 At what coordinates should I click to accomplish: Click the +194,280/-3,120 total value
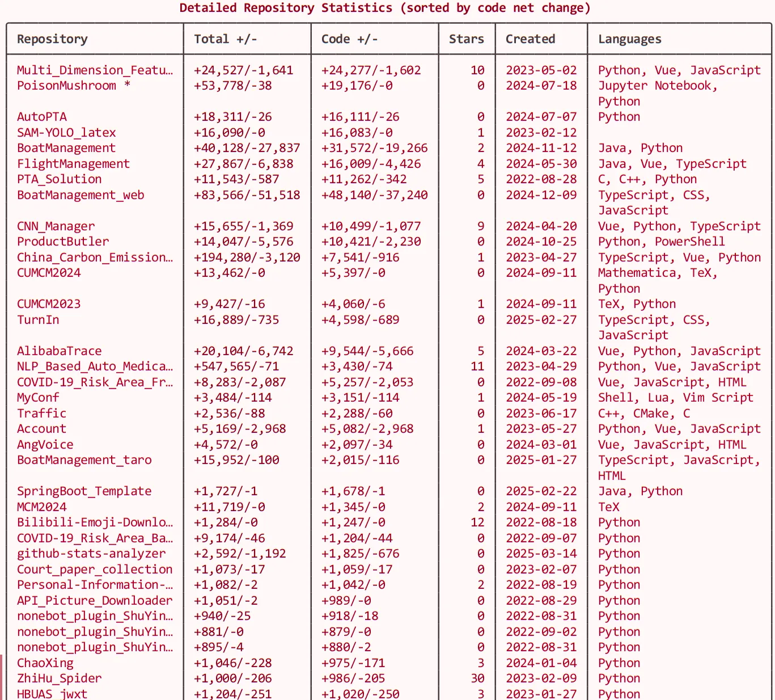coord(247,258)
